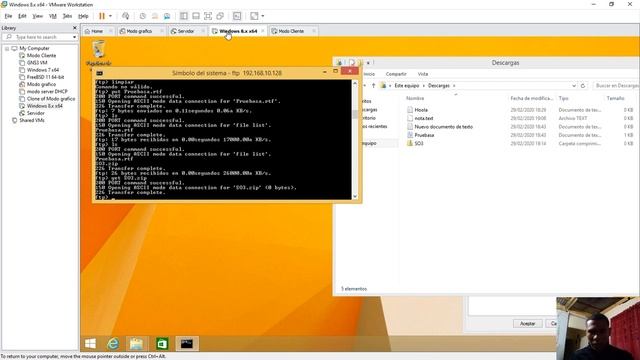640x360 pixels.
Task: Open the stretch display dropdown arrow
Action: tap(262, 16)
